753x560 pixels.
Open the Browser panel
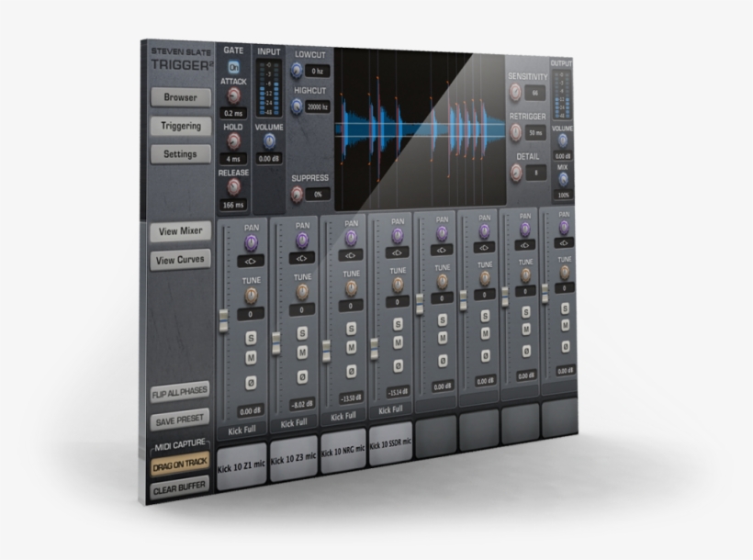pos(181,97)
